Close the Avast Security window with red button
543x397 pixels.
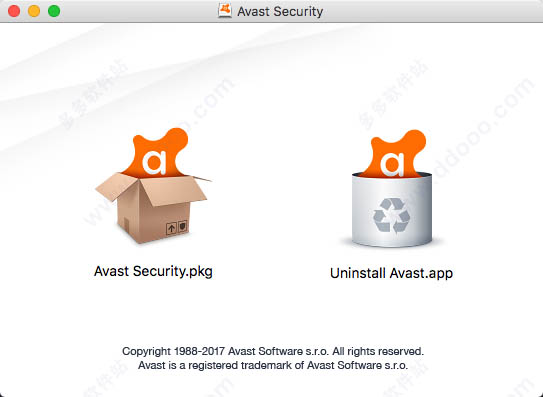14,11
